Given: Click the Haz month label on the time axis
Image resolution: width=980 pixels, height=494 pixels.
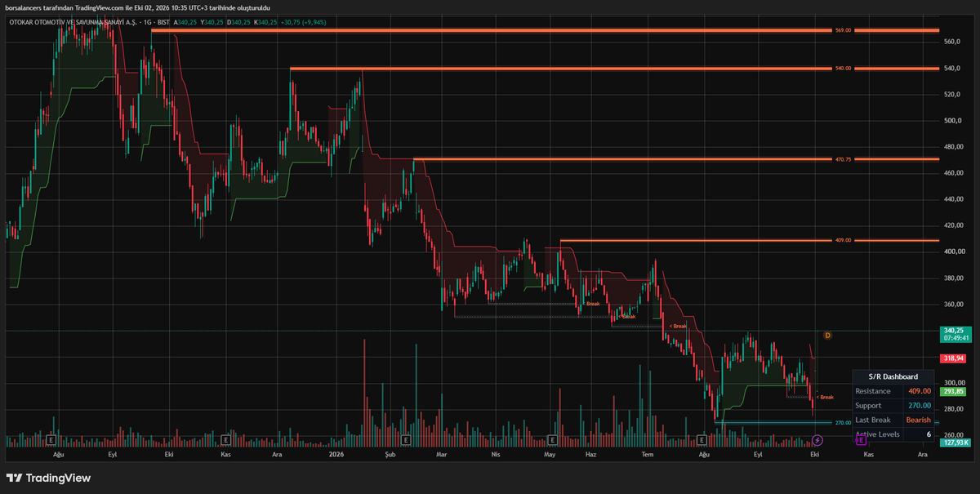Looking at the screenshot, I should (591, 452).
